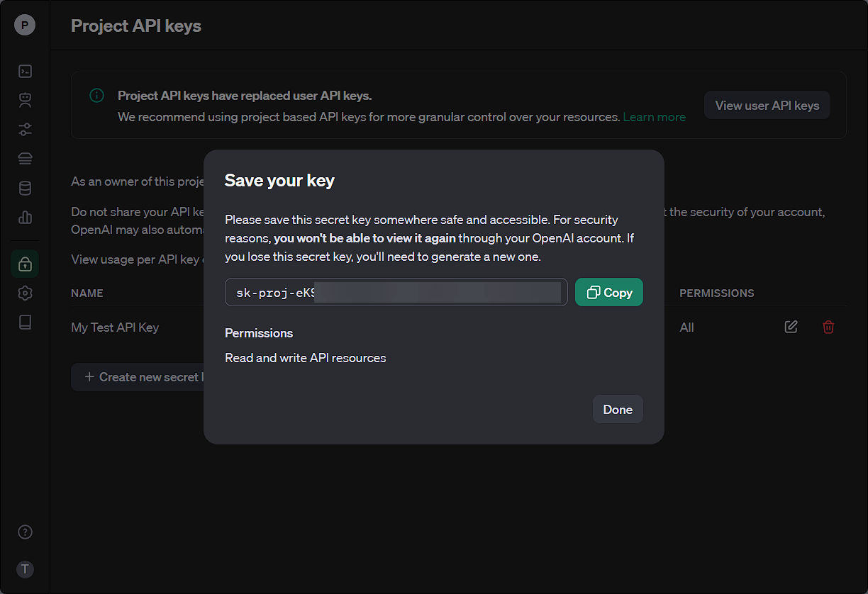Image resolution: width=868 pixels, height=594 pixels.
Task: Edit My Test API Key pencil icon
Action: pos(791,327)
